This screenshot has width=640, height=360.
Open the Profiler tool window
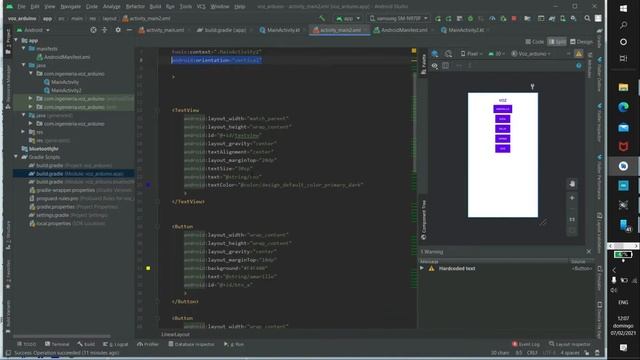pos(148,344)
